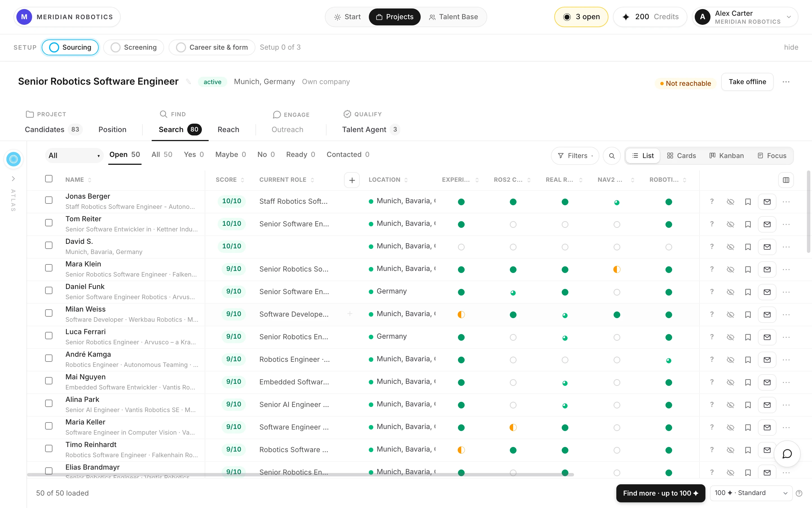This screenshot has width=812, height=508.
Task: Select the Screening setup step
Action: click(x=134, y=47)
